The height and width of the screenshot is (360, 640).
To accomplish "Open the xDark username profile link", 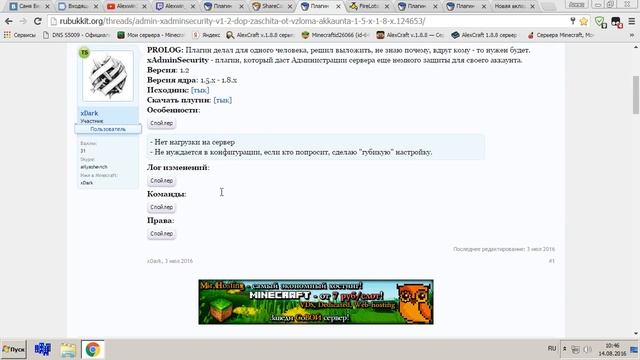I will 89,113.
